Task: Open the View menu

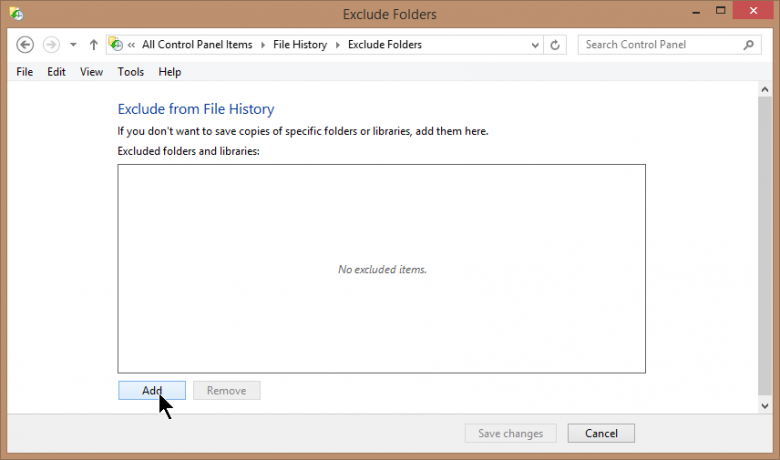Action: pos(92,72)
